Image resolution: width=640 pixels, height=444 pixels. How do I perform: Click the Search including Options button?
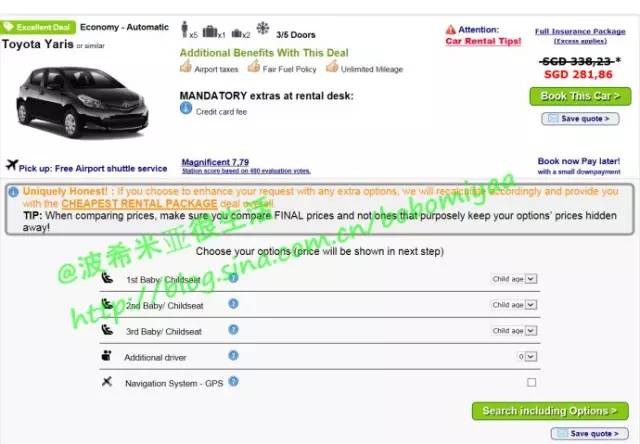coord(550,411)
